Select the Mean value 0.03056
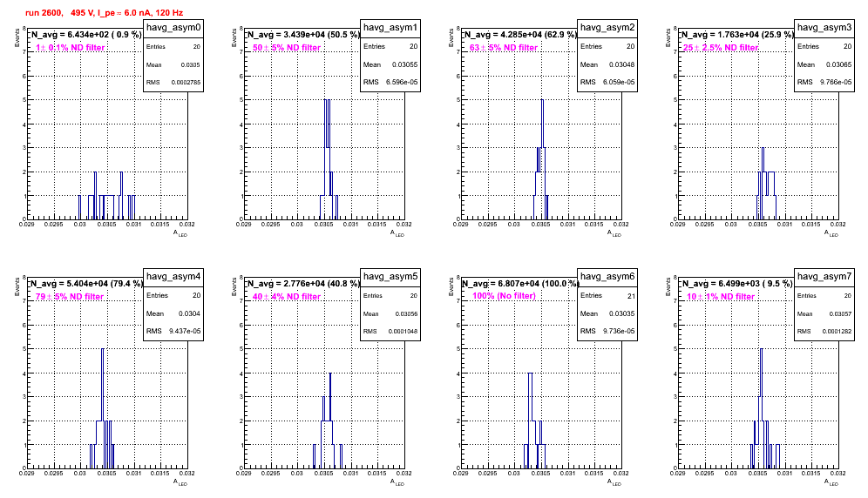 406,313
